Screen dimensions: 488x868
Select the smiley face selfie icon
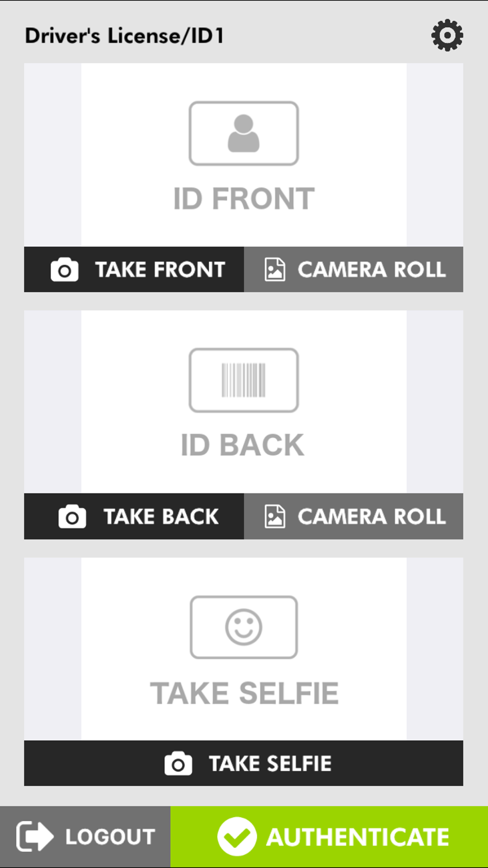coord(244,627)
